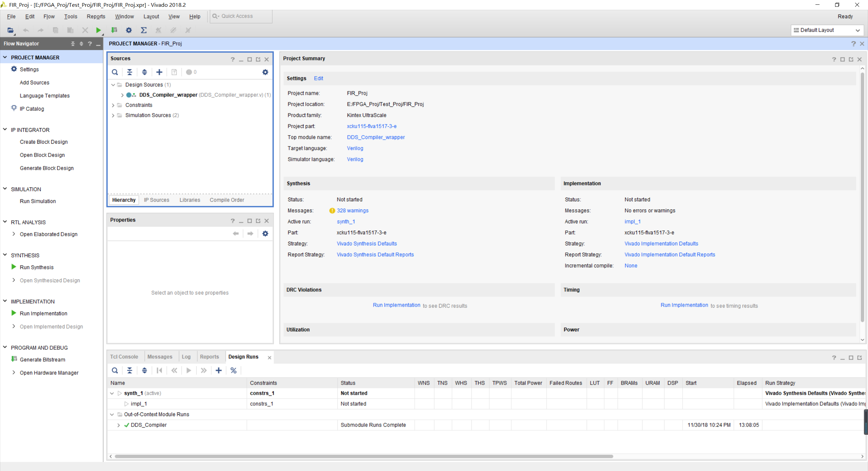Viewport: 868px width, 471px height.
Task: Expand Open Elaborated Design
Action: coord(14,234)
